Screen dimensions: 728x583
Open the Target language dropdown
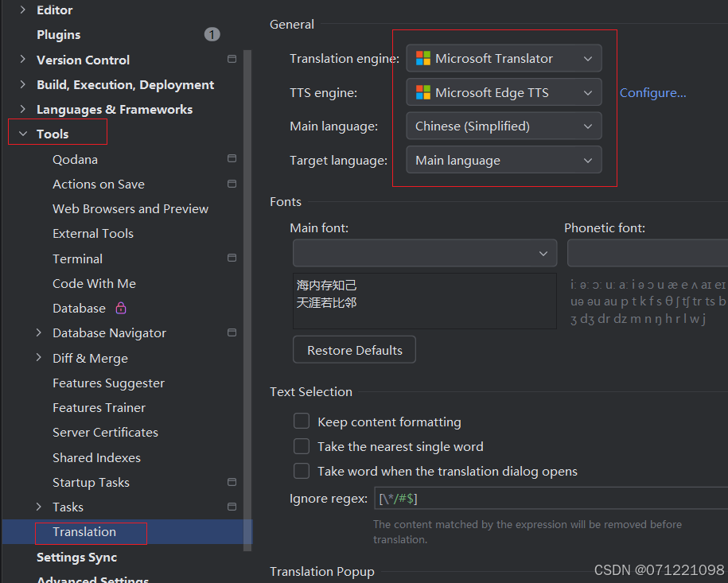(503, 160)
